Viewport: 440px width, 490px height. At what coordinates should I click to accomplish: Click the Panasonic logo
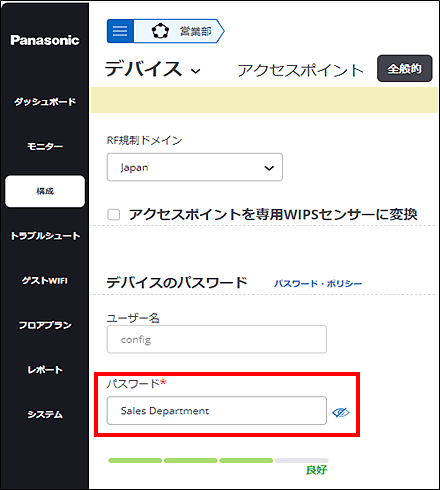(45, 40)
